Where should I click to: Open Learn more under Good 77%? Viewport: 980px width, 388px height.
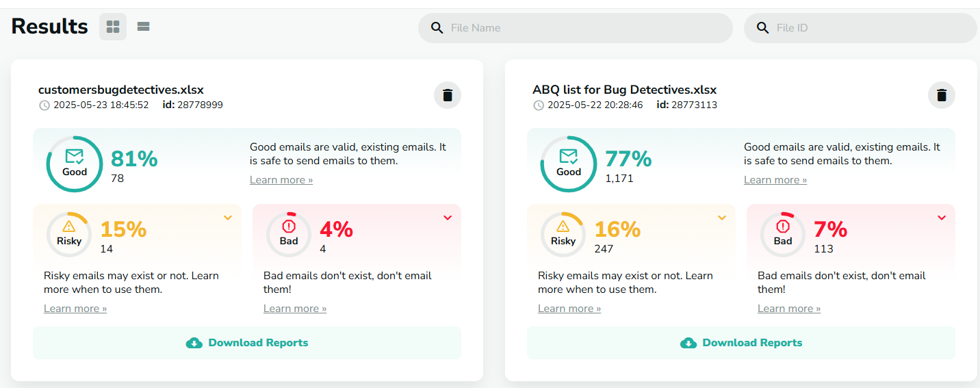[775, 180]
